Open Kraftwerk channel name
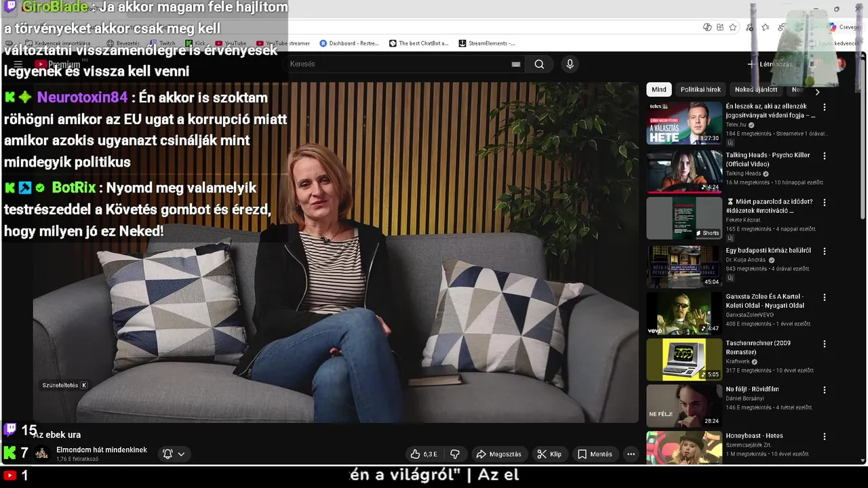The height and width of the screenshot is (488, 868). (737, 361)
